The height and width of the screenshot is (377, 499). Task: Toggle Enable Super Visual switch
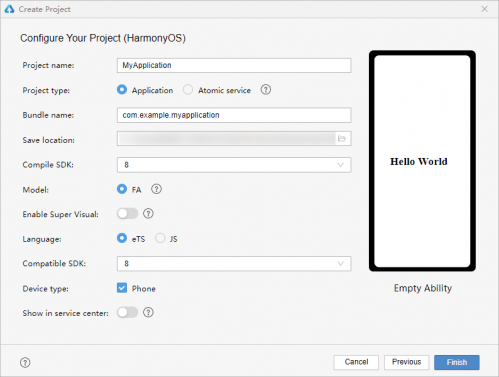(x=127, y=214)
